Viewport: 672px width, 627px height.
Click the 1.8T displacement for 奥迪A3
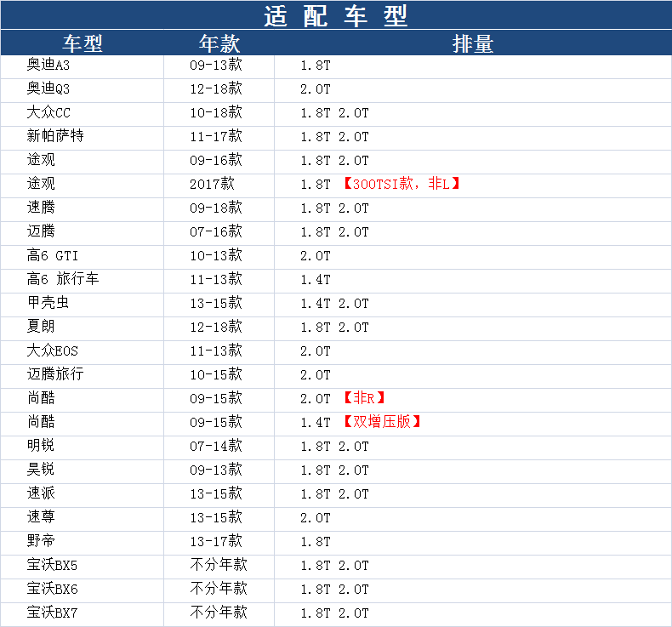click(x=316, y=66)
